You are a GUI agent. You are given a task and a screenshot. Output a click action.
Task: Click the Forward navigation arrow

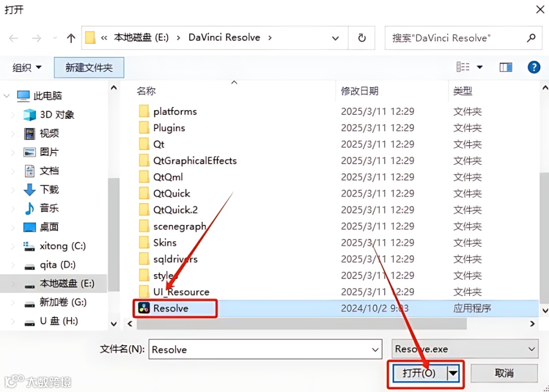36,38
